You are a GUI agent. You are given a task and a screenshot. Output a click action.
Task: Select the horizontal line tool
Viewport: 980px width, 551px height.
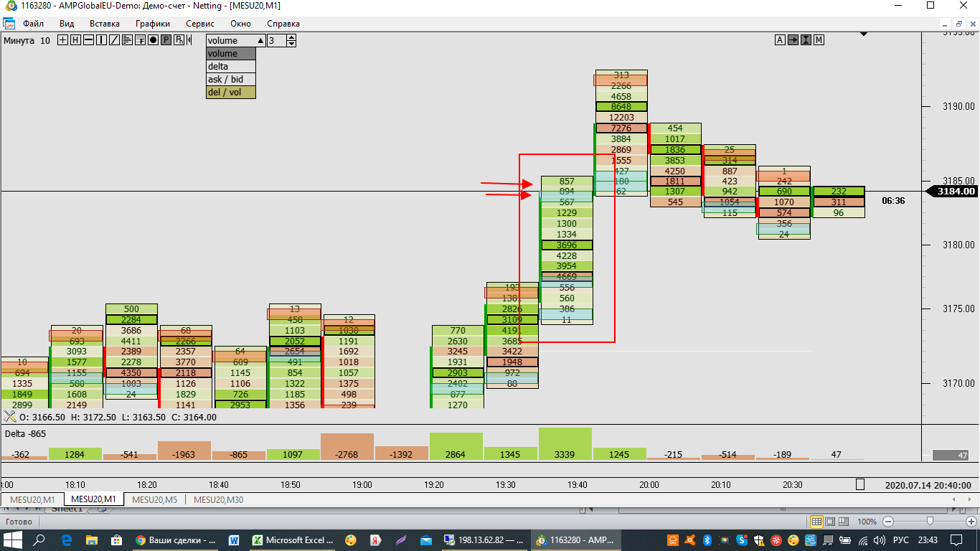[x=88, y=40]
